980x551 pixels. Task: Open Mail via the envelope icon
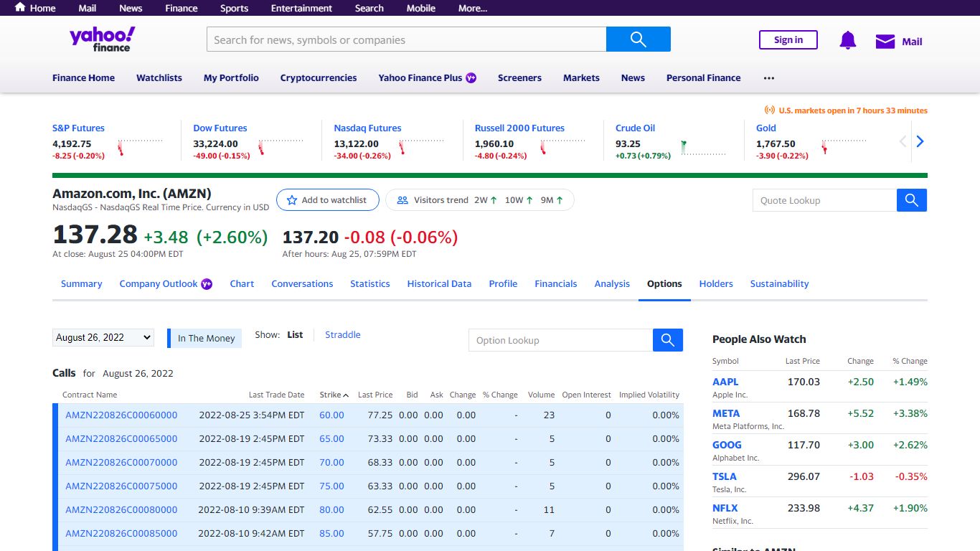pos(885,42)
